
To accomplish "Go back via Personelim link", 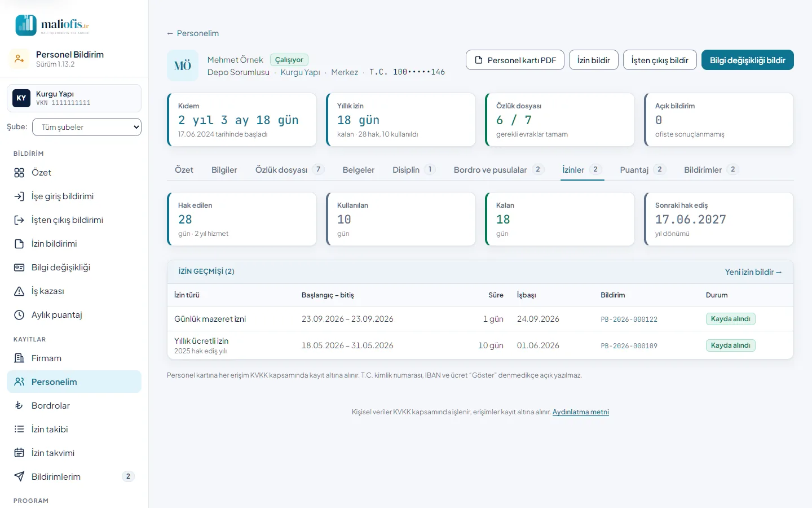I will tap(193, 33).
